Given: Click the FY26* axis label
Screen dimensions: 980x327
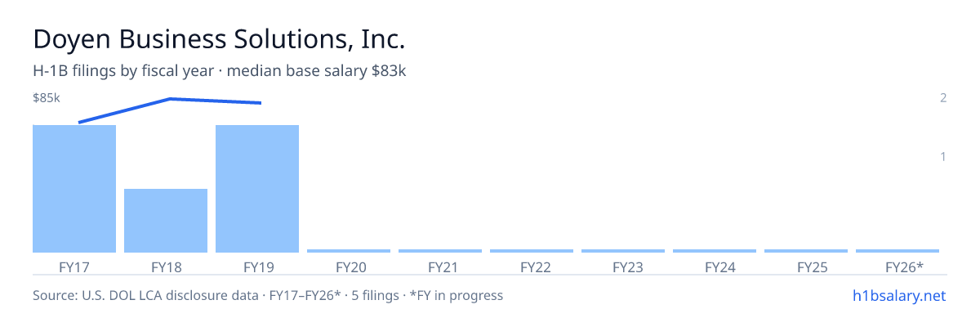Looking at the screenshot, I should point(904,267).
